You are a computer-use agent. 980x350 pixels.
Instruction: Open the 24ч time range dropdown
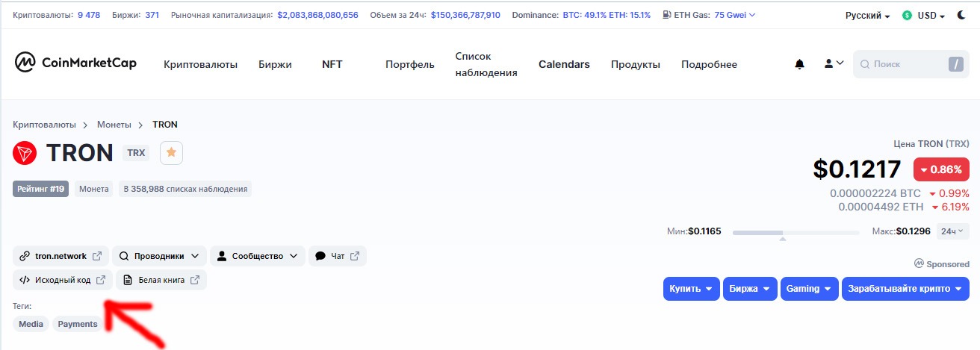[952, 231]
